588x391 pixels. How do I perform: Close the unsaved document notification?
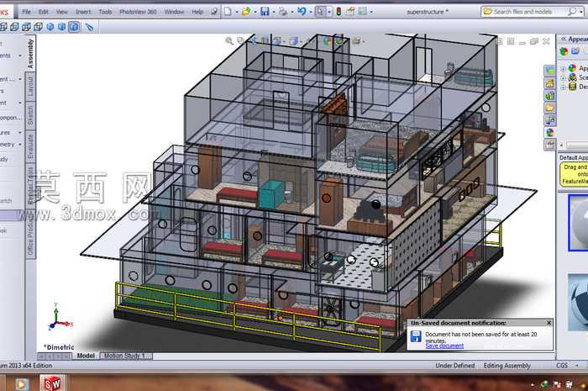click(x=549, y=323)
